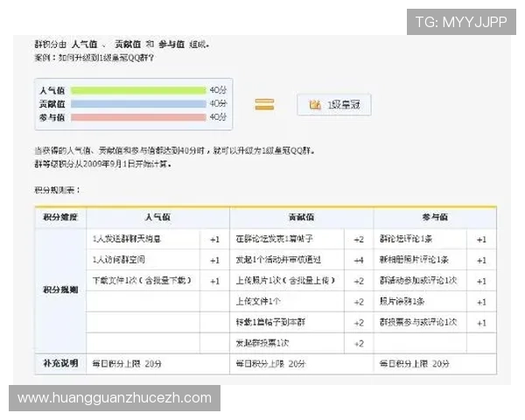
Task: Click the +2 next to 转载1篇帖子到本群
Action: 359,323
